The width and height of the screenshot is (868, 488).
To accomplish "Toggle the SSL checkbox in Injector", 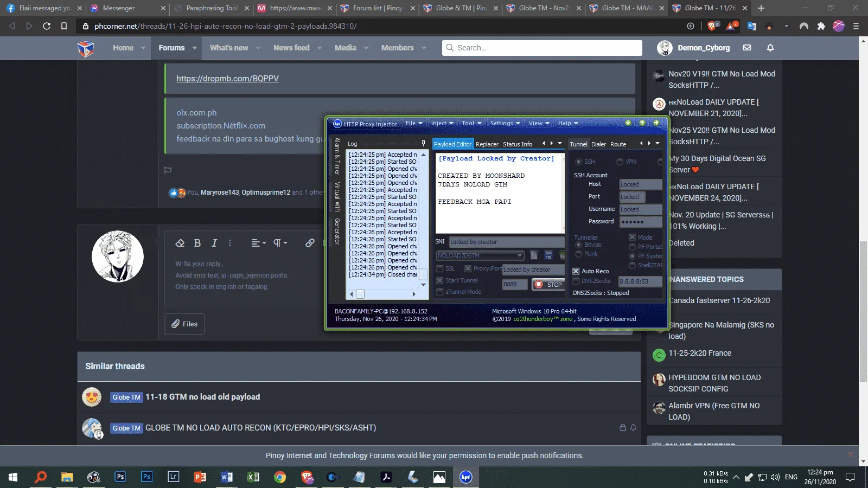I will tap(440, 269).
